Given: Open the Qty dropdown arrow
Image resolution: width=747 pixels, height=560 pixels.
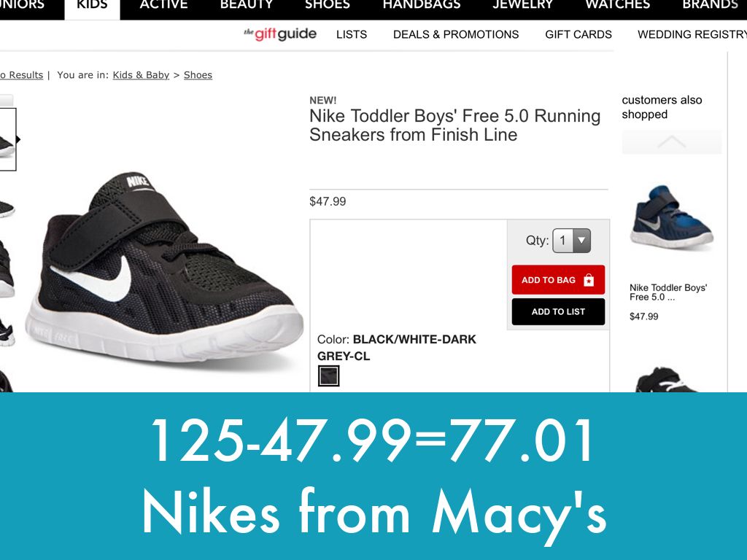Looking at the screenshot, I should (x=581, y=241).
